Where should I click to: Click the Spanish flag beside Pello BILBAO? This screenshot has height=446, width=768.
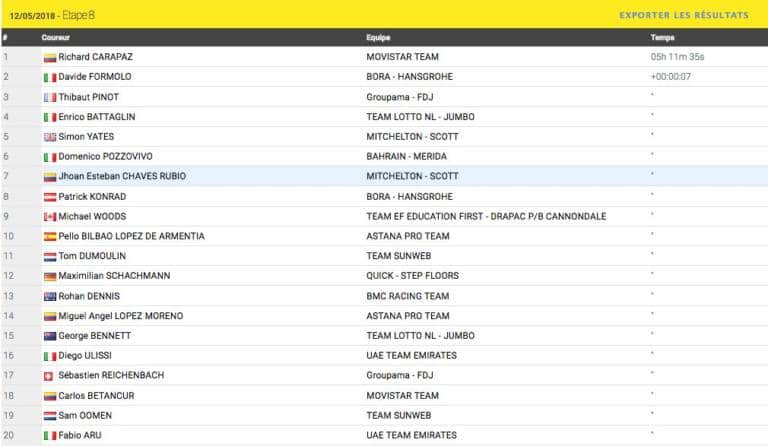tap(50, 237)
